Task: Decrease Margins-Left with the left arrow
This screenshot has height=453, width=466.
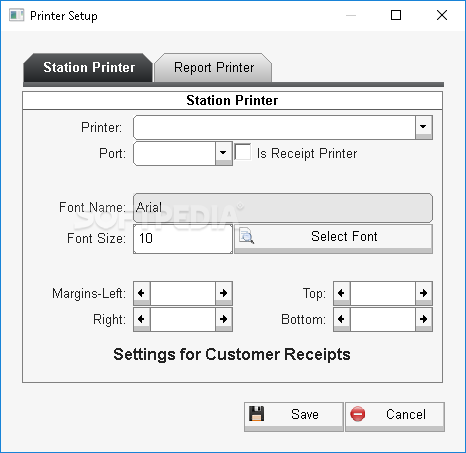Action: (x=142, y=293)
